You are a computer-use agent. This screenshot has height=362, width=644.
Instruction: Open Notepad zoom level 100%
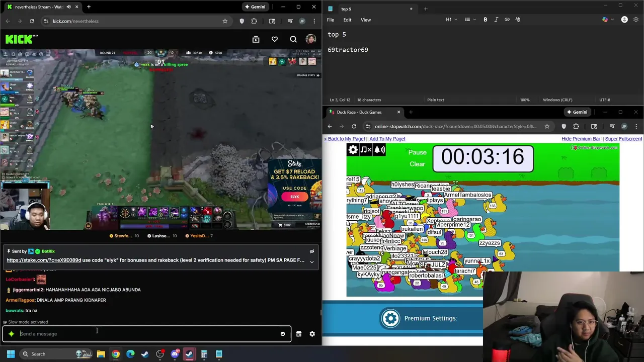(x=525, y=100)
